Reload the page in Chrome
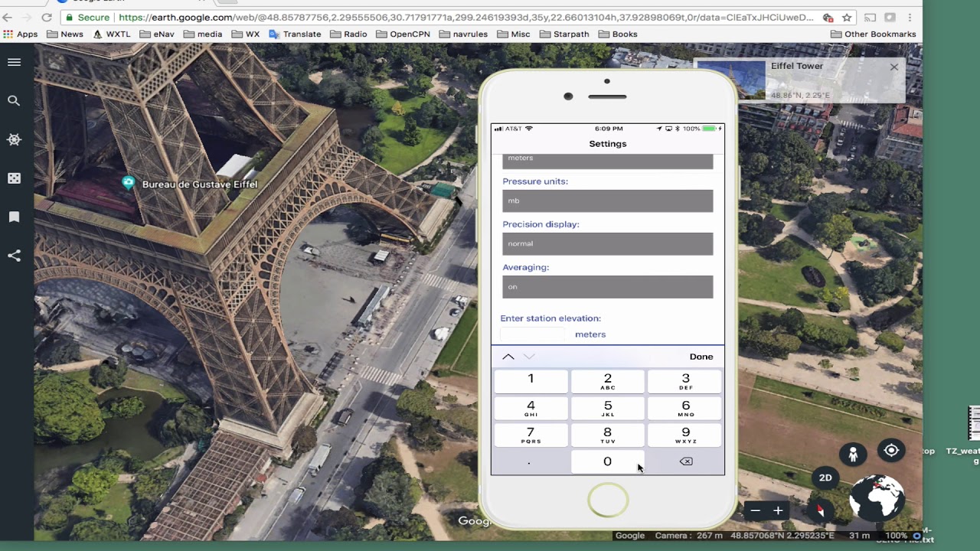This screenshot has width=980, height=551. pyautogui.click(x=47, y=17)
